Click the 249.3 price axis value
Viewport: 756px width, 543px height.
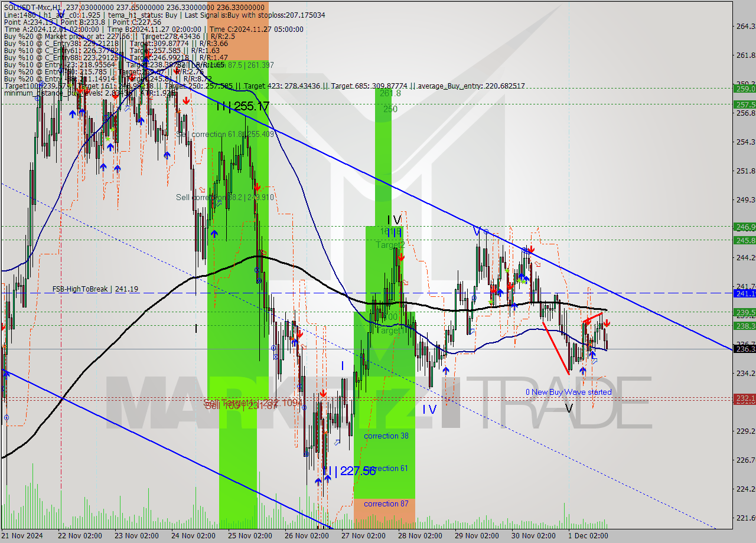click(745, 200)
